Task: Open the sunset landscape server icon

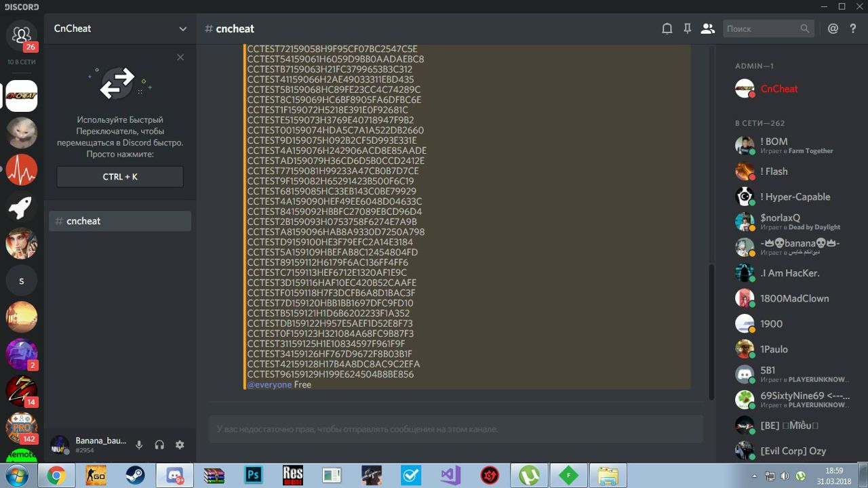Action: point(21,317)
